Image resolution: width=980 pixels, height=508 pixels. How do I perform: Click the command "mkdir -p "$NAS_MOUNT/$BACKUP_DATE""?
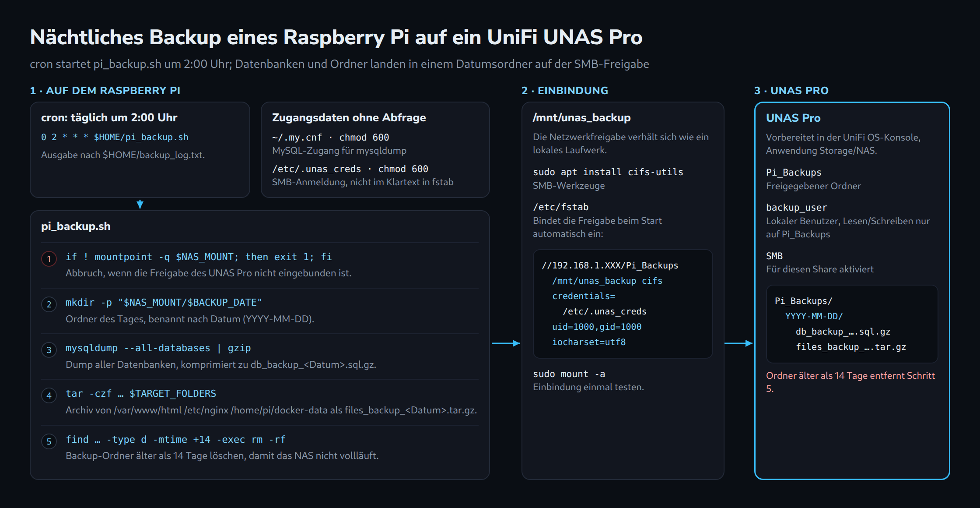pyautogui.click(x=164, y=302)
